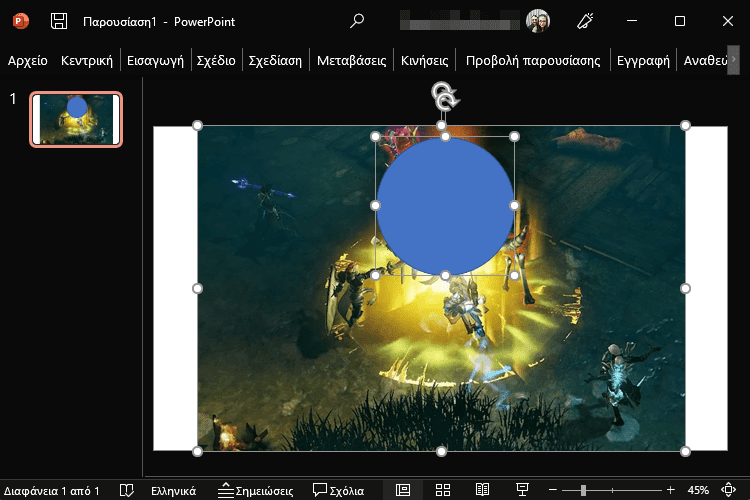Go to the Σχεδίαση ribbon tab

click(275, 61)
